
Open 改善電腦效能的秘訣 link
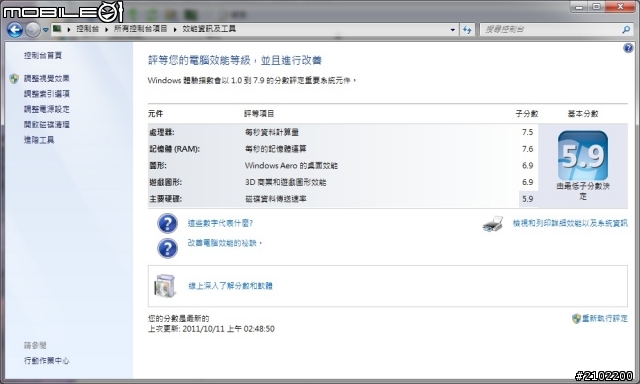[x=224, y=243]
